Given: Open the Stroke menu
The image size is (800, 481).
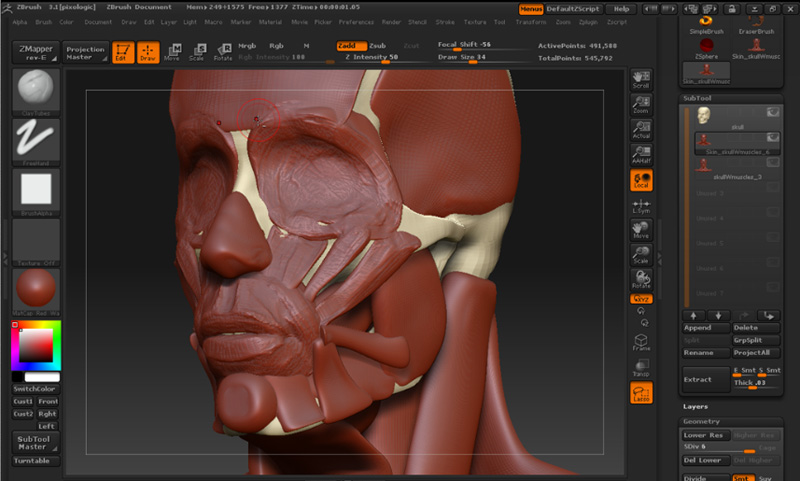Looking at the screenshot, I should click(x=445, y=22).
